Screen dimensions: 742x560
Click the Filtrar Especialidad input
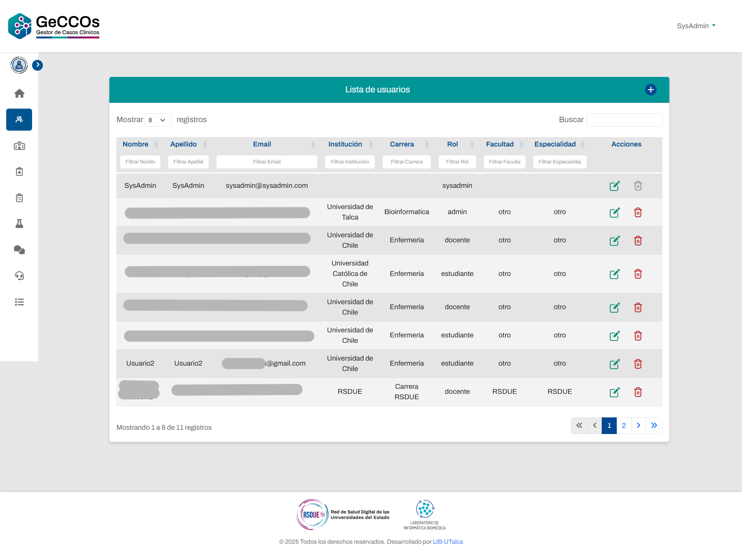[x=560, y=162]
